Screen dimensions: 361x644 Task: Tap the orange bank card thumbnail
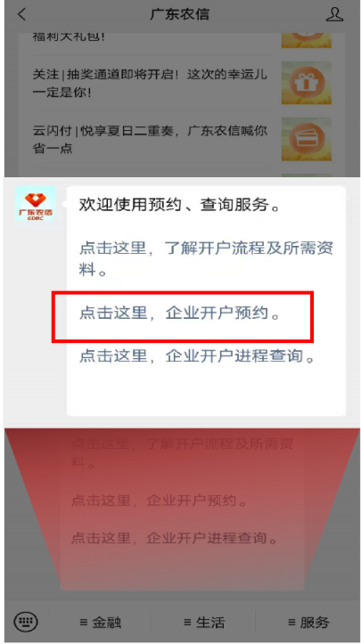click(x=307, y=139)
